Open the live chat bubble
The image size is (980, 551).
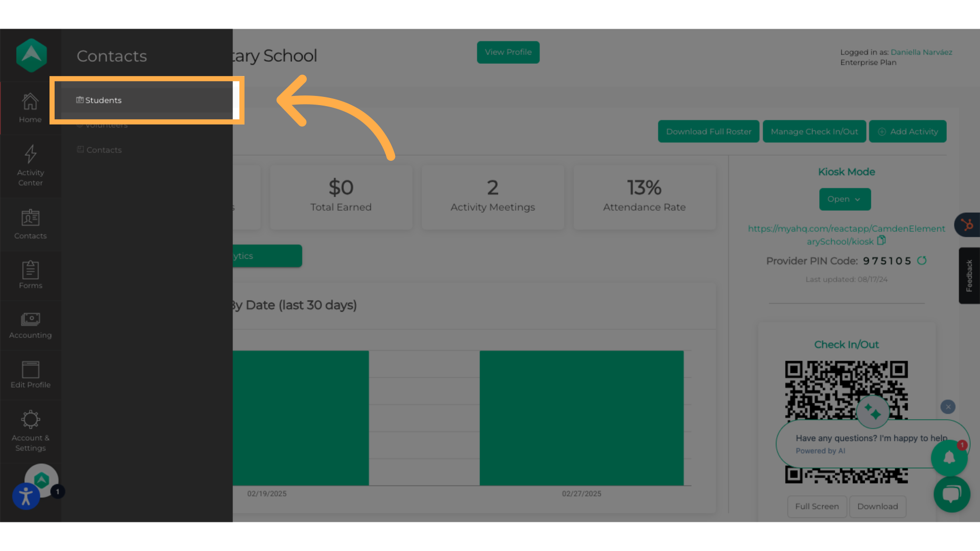(x=951, y=494)
